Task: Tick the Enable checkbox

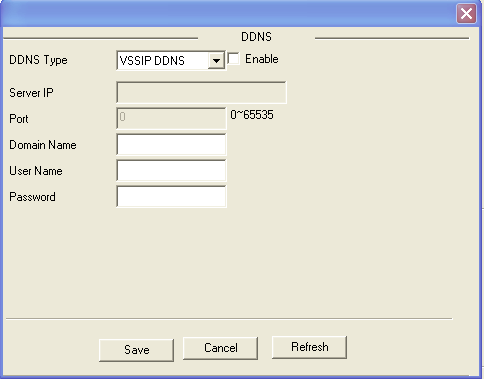Action: click(x=233, y=59)
